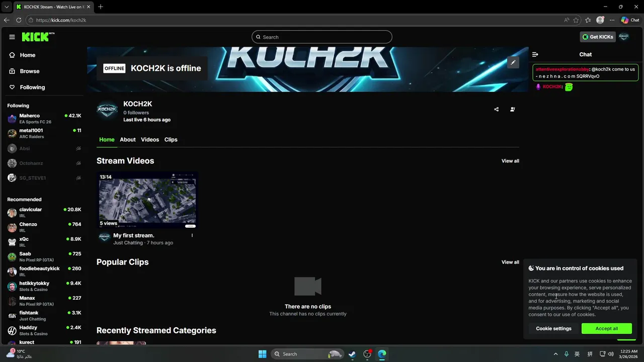Open foodiebeautykick channel

[44, 271]
